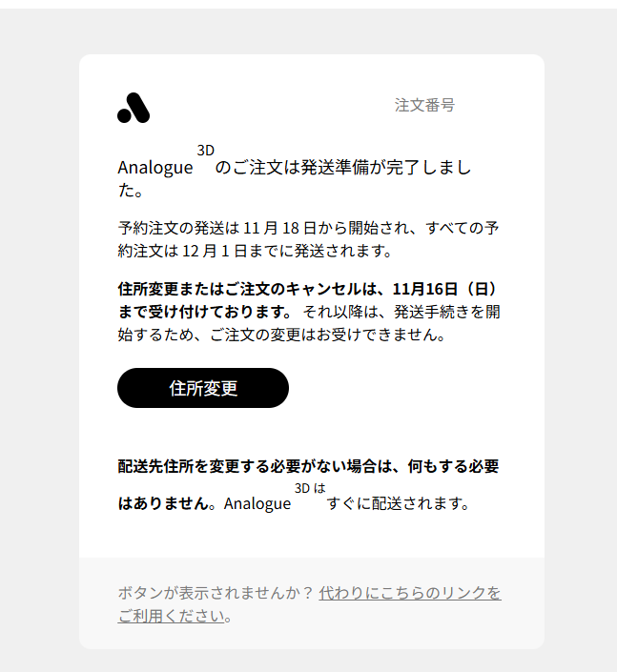Click the word Analogue in the heading
The width and height of the screenshot is (617, 672).
155,168
